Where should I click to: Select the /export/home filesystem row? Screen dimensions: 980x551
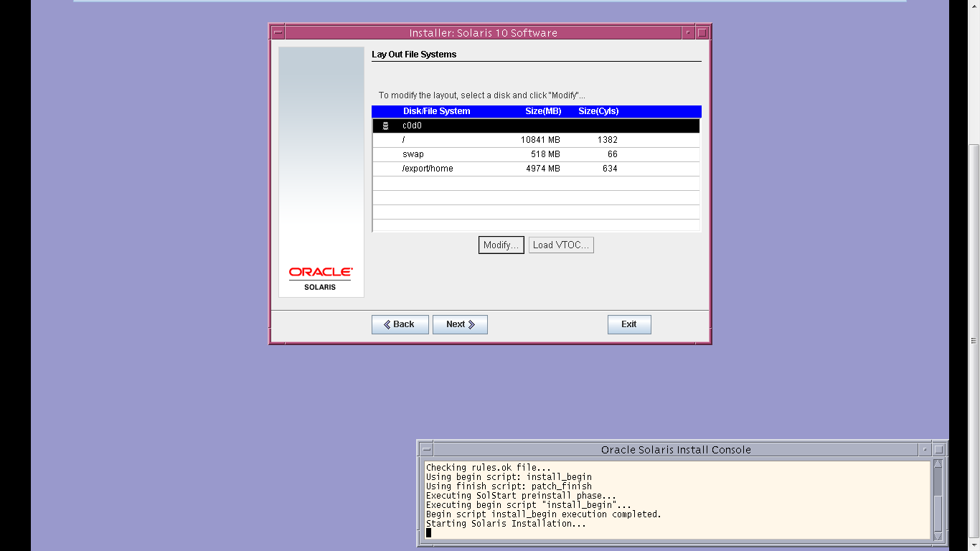click(x=502, y=168)
